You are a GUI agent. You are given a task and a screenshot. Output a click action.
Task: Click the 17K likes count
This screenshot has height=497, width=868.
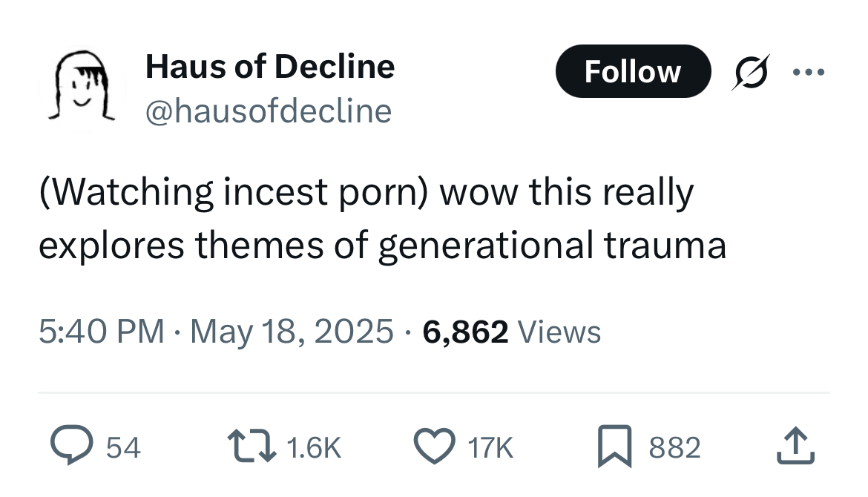(490, 447)
